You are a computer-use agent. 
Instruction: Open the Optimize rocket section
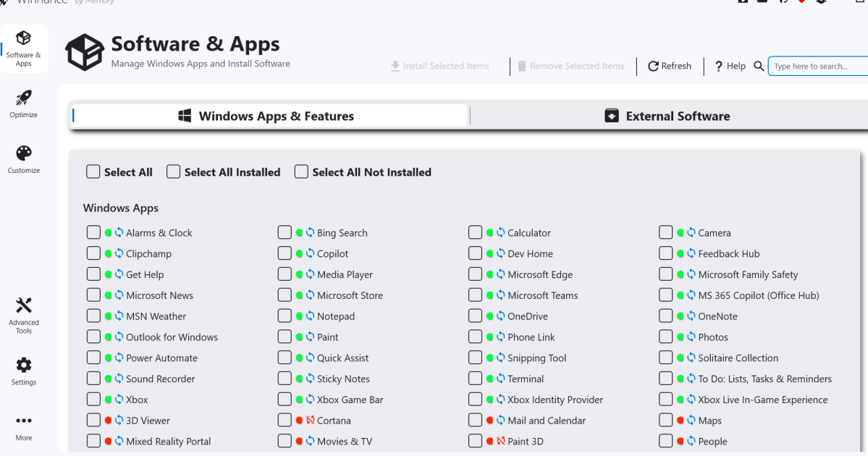click(24, 104)
